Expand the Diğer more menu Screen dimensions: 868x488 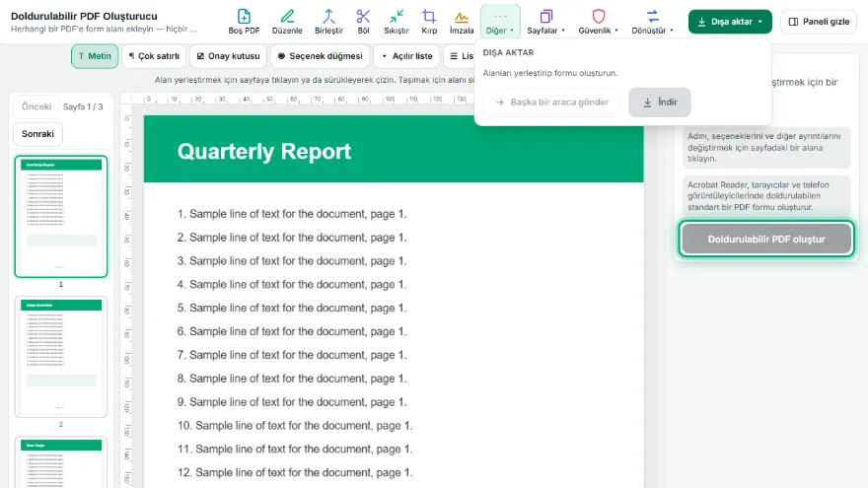pyautogui.click(x=500, y=22)
